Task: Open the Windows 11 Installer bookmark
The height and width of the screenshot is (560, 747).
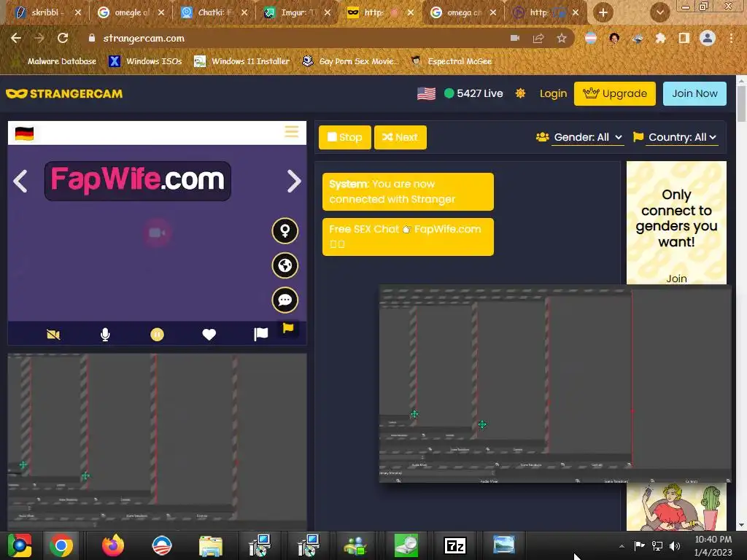Action: point(242,61)
